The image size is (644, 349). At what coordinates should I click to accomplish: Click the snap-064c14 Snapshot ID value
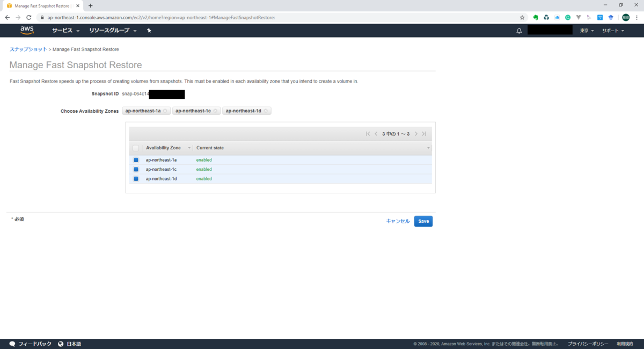pyautogui.click(x=135, y=94)
